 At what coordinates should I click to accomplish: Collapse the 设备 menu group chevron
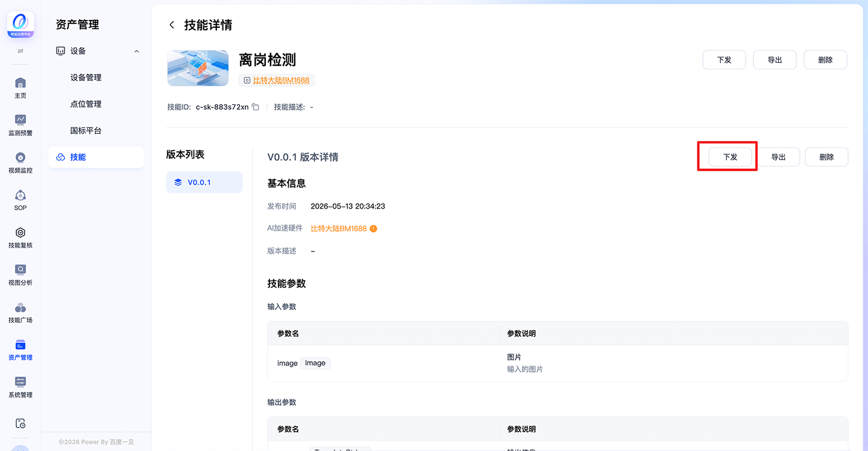137,51
